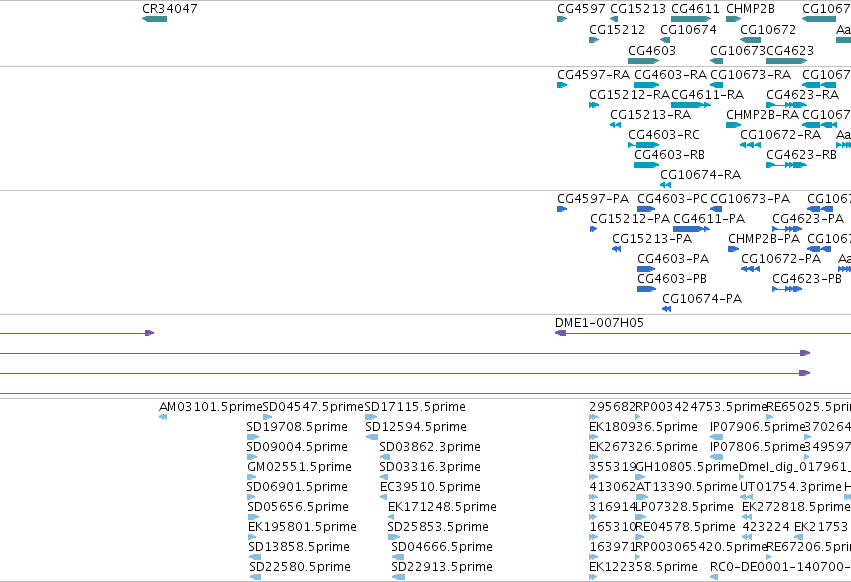Image resolution: width=851 pixels, height=582 pixels.
Task: Select EST 'SD22913.5prime' label
Action: (x=442, y=567)
